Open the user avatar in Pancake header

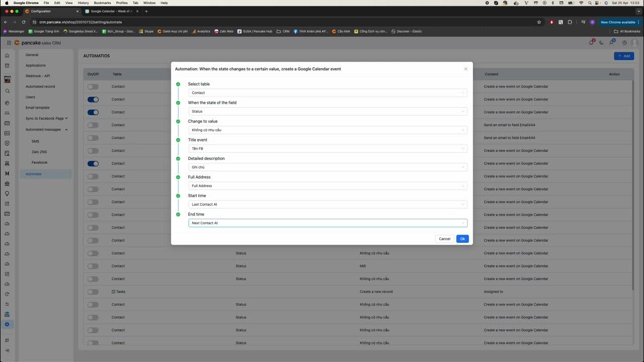pyautogui.click(x=635, y=43)
